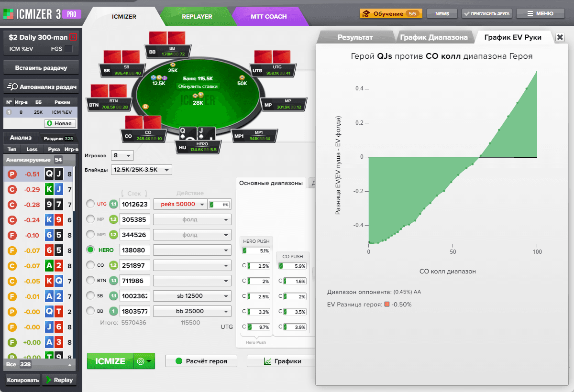Select the График EV Руки tab

click(513, 37)
